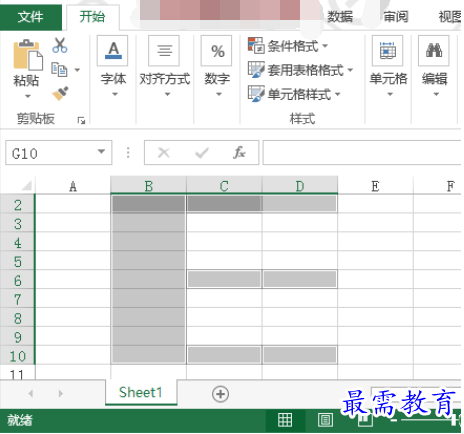Select shaded cell C6
The image size is (464, 434).
click(x=224, y=279)
